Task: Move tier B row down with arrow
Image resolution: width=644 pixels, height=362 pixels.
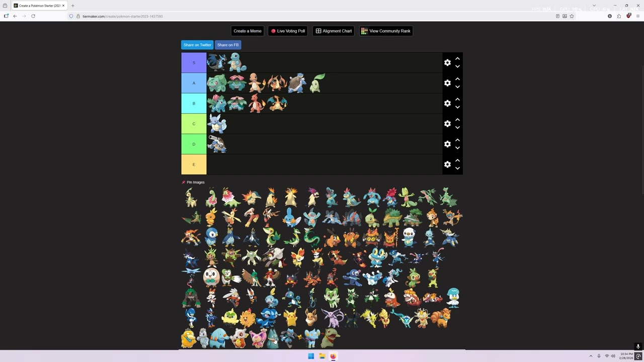Action: (x=457, y=107)
